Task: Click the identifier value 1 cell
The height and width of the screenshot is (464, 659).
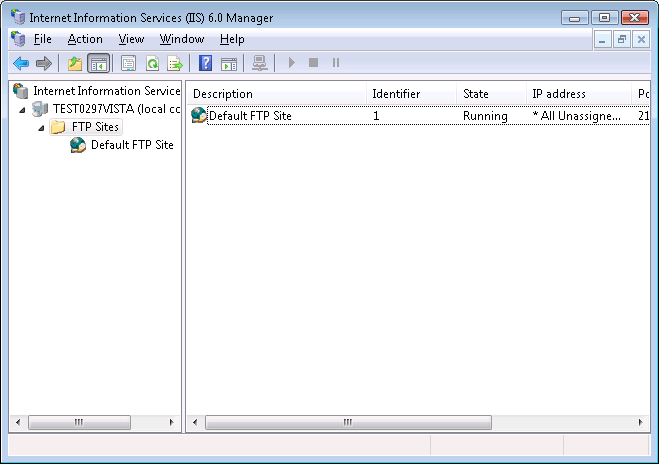Action: [x=376, y=116]
